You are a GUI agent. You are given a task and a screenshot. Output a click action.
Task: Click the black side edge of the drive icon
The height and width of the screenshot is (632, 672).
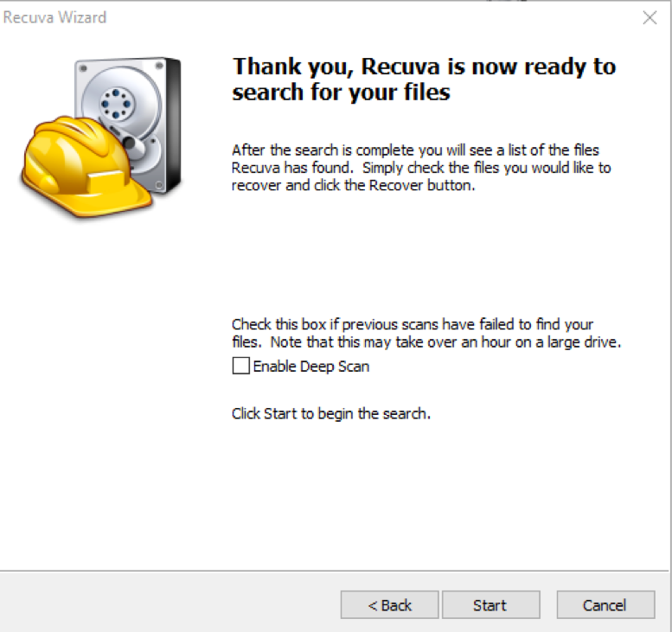(173, 124)
